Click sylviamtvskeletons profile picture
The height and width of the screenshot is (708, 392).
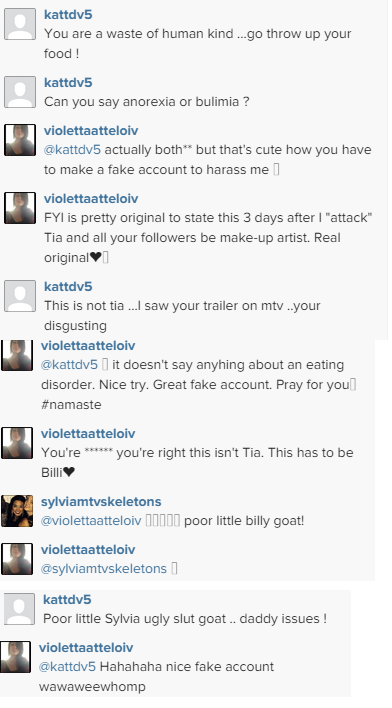pos(17,511)
